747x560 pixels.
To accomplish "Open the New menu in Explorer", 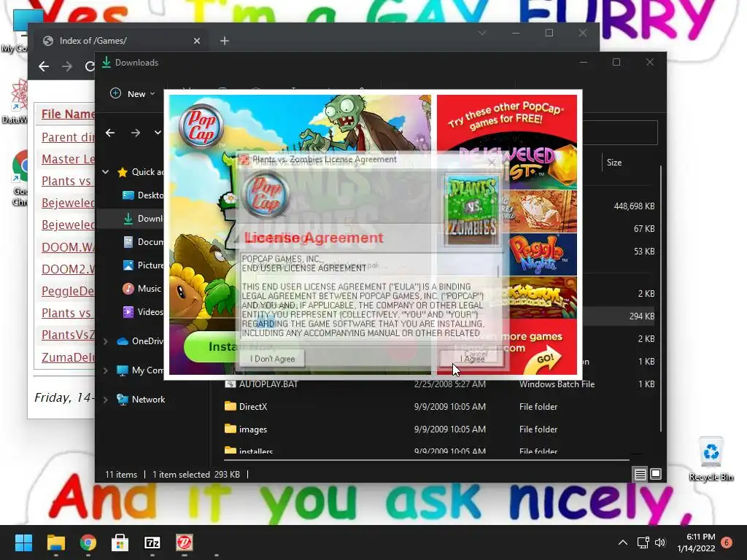I will coord(132,94).
